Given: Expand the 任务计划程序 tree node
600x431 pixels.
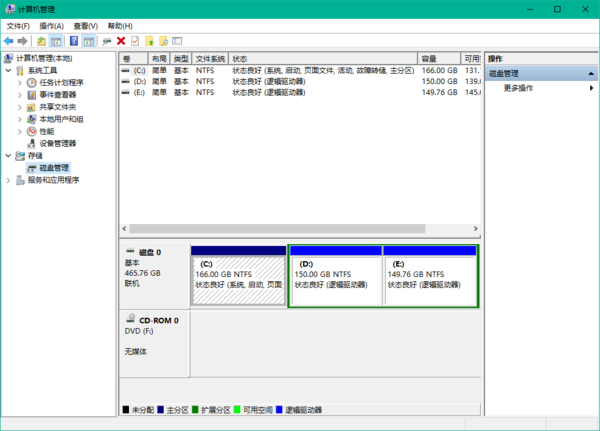Looking at the screenshot, I should click(x=21, y=83).
